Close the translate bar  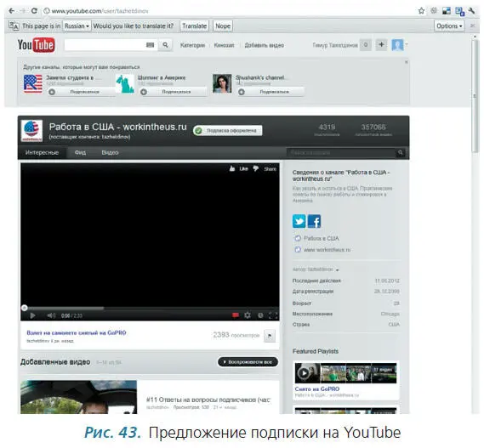[473, 26]
